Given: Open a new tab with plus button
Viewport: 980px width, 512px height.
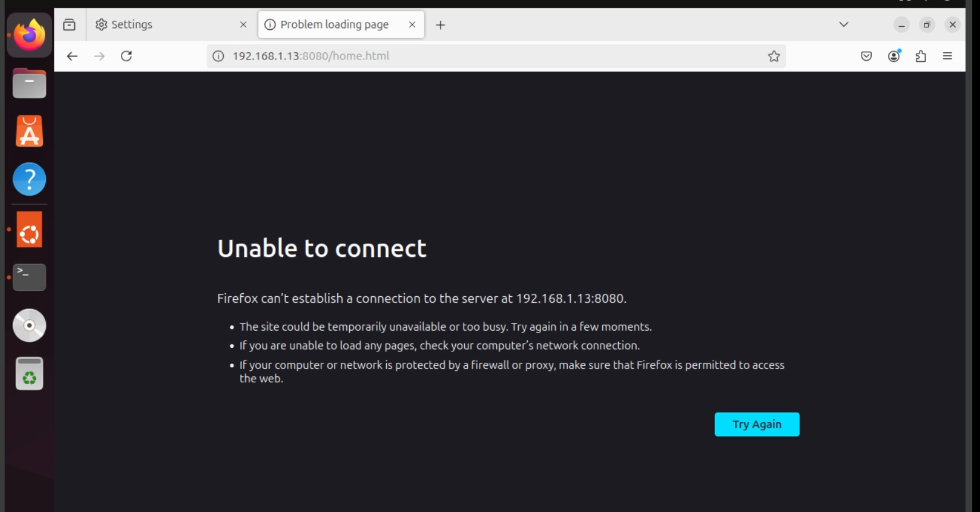Looking at the screenshot, I should [440, 25].
